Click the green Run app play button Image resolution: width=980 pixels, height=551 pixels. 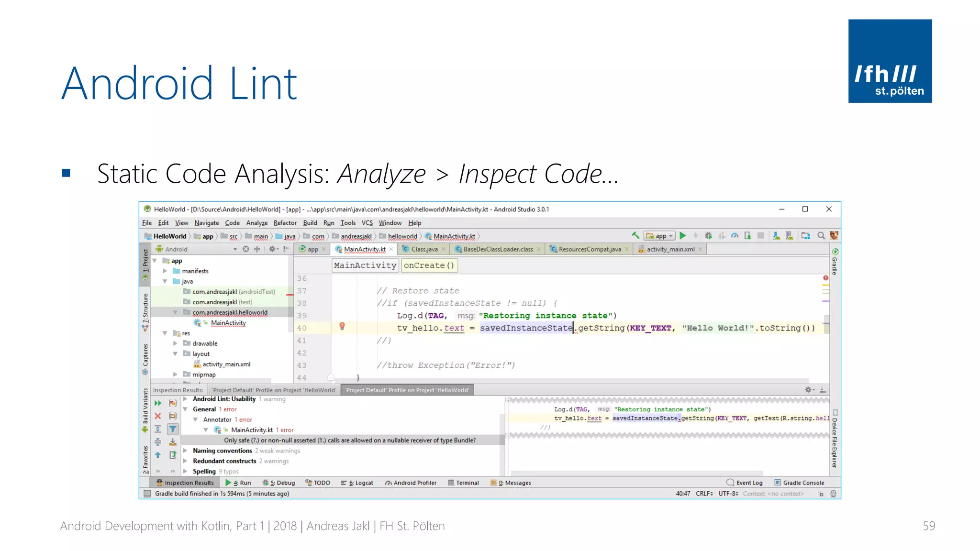click(x=683, y=236)
